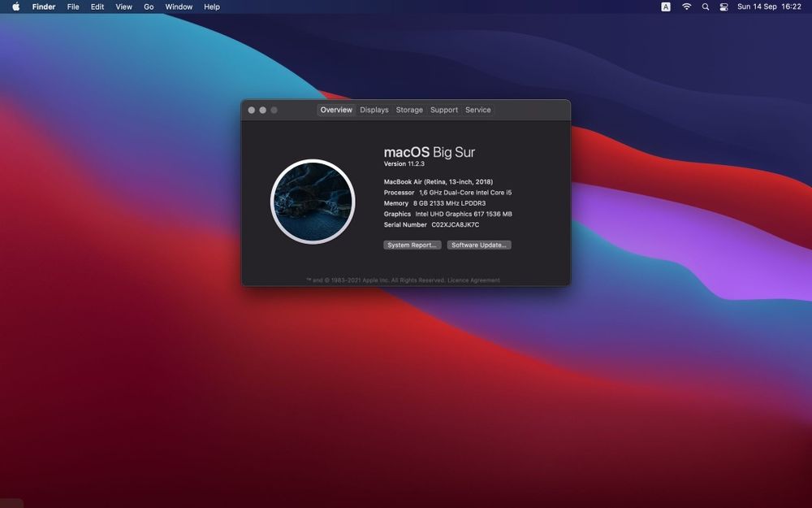Open the Licence Agreement link
The height and width of the screenshot is (508, 812).
click(474, 280)
